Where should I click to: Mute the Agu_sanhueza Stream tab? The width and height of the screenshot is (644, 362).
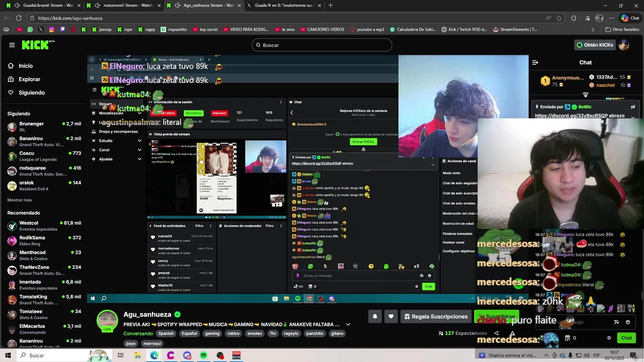(178, 6)
